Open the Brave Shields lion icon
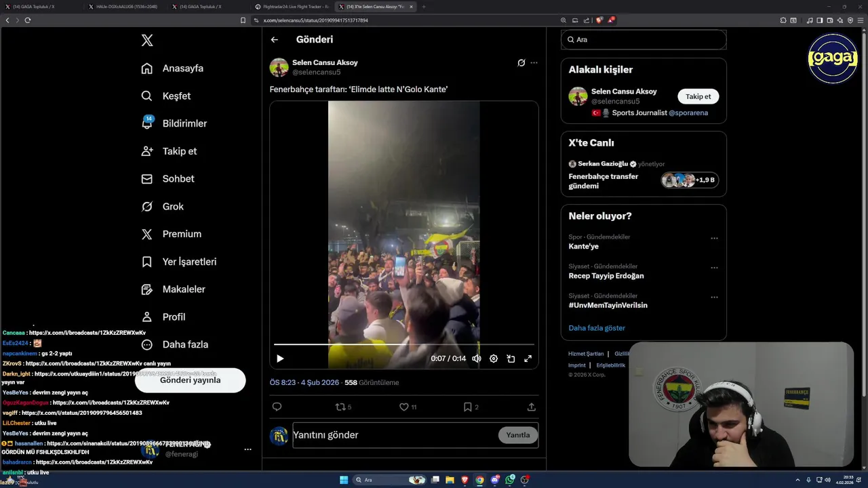Screen dimensions: 868x488 click(x=599, y=20)
